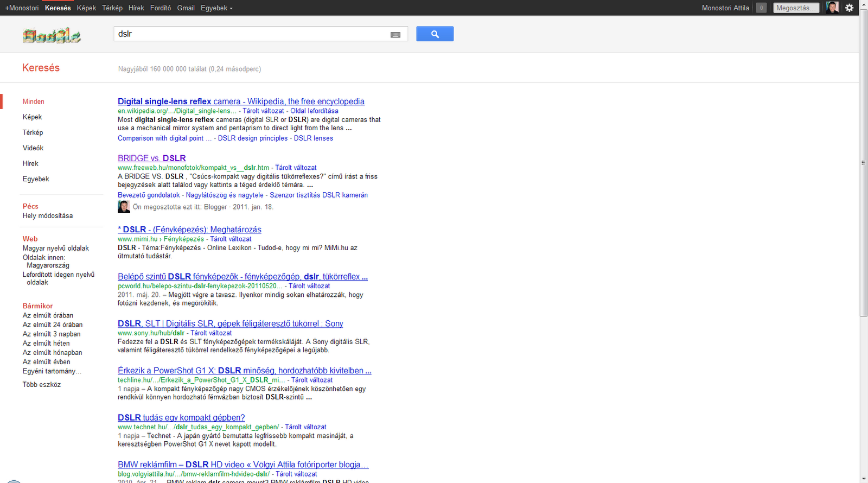868x483 pixels.
Task: Filter to Az elmúlt 24 órában
Action: (53, 325)
